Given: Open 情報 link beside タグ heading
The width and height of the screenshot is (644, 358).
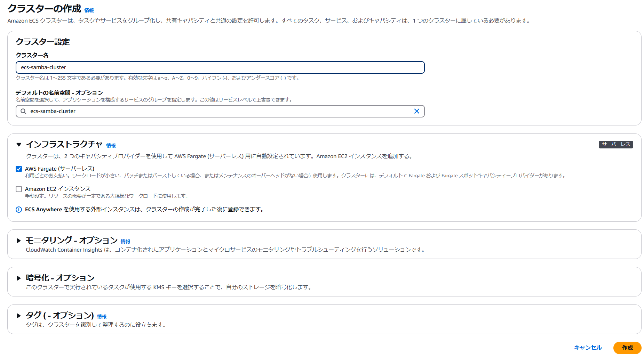Looking at the screenshot, I should (102, 317).
